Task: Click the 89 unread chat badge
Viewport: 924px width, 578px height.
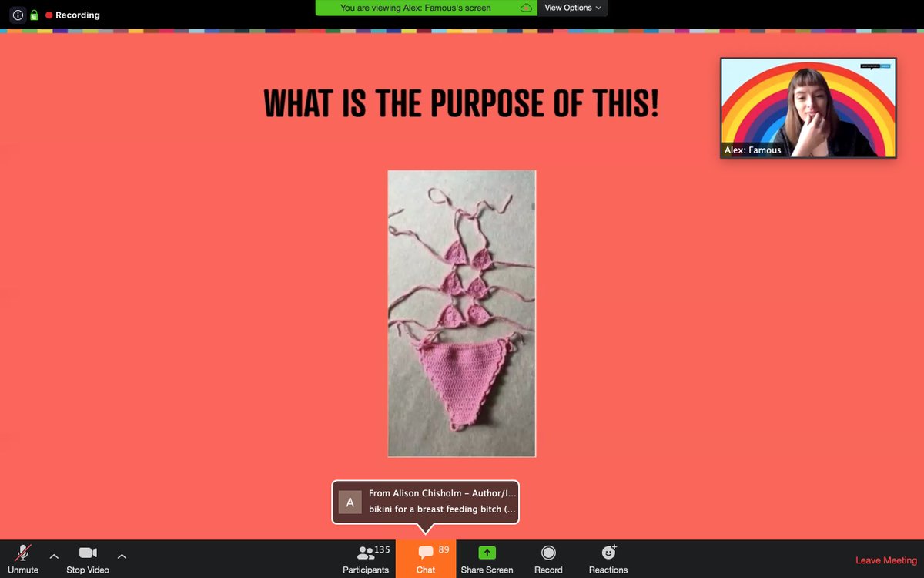Action: tap(441, 549)
